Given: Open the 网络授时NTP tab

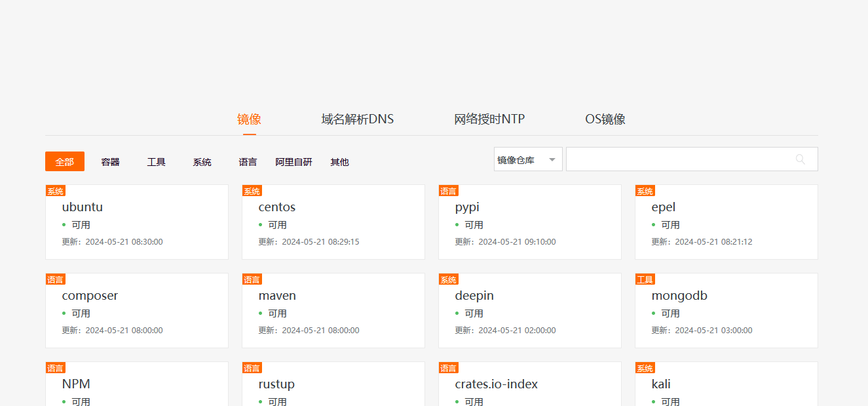Looking at the screenshot, I should (x=489, y=119).
